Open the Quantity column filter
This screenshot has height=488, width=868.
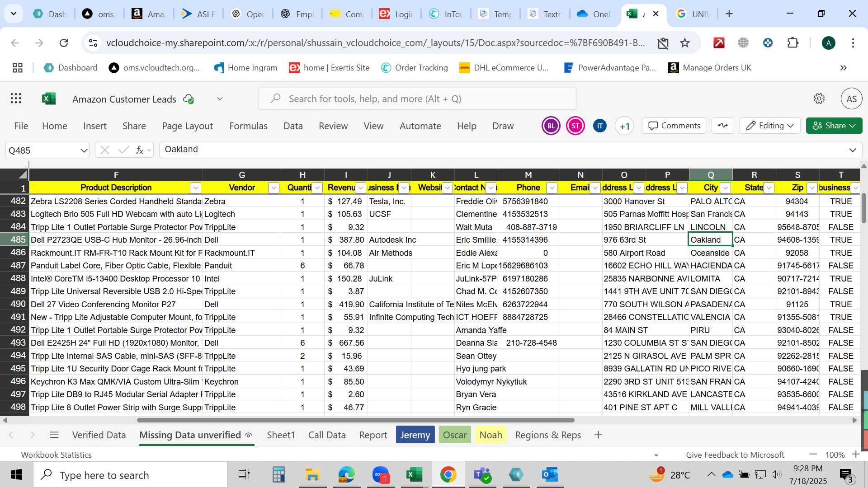[317, 188]
